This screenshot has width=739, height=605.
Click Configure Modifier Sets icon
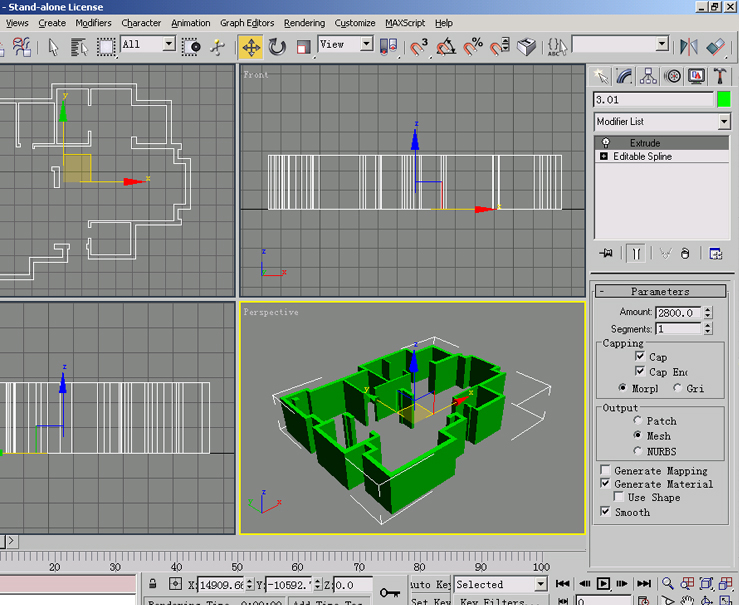(x=716, y=254)
